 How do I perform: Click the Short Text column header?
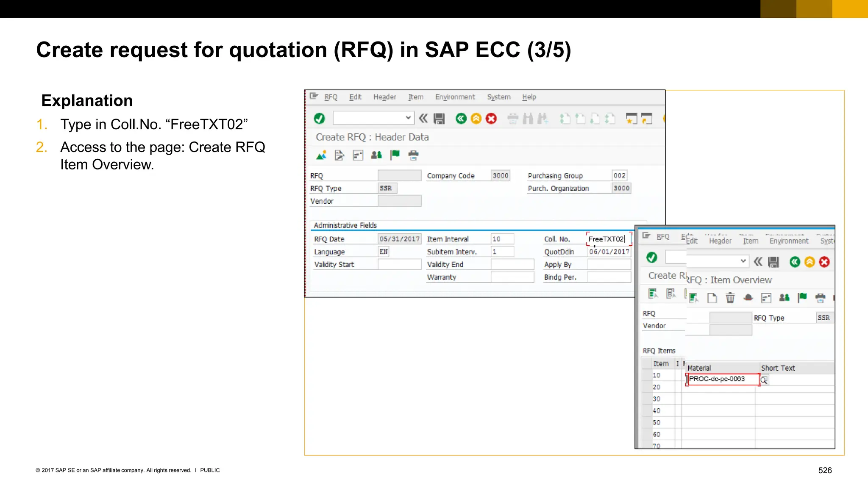pos(778,368)
